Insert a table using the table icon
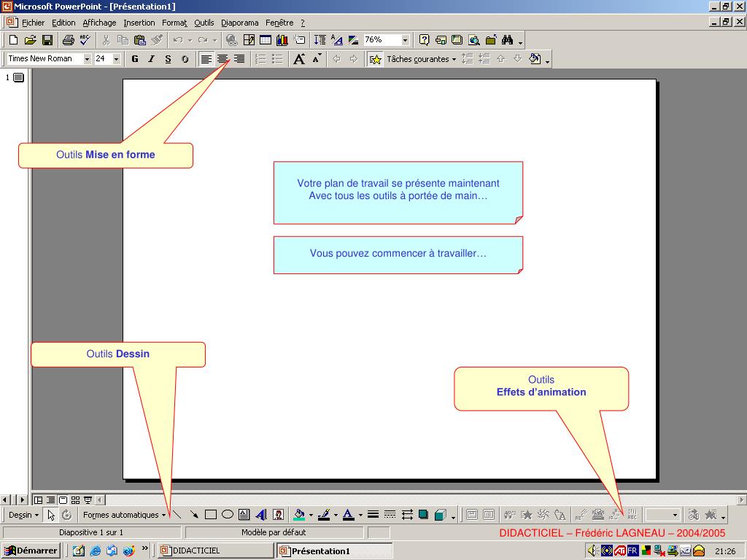747x560 pixels. coord(266,40)
